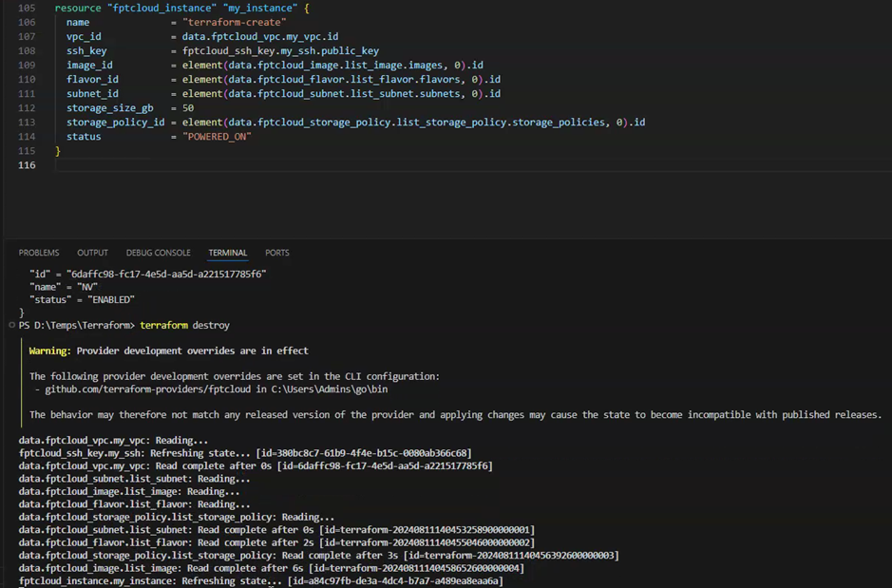The width and height of the screenshot is (892, 588).
Task: Place cursor on the "POWERED_ON" status value
Action: 217,137
